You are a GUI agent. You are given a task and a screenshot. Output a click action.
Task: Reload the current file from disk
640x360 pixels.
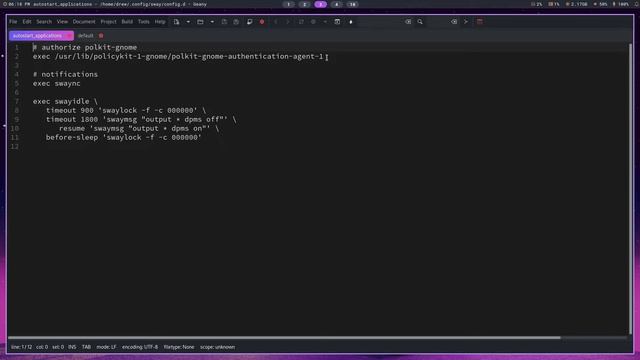(249, 22)
